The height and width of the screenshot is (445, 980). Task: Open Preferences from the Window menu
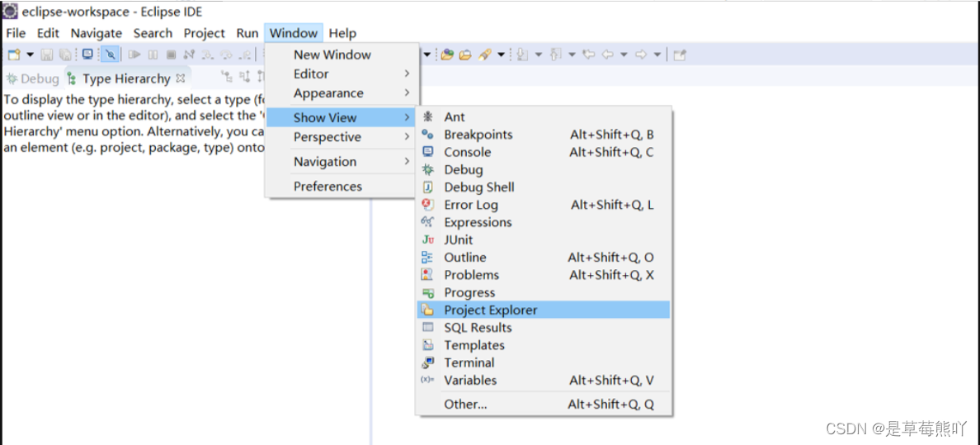click(342, 187)
